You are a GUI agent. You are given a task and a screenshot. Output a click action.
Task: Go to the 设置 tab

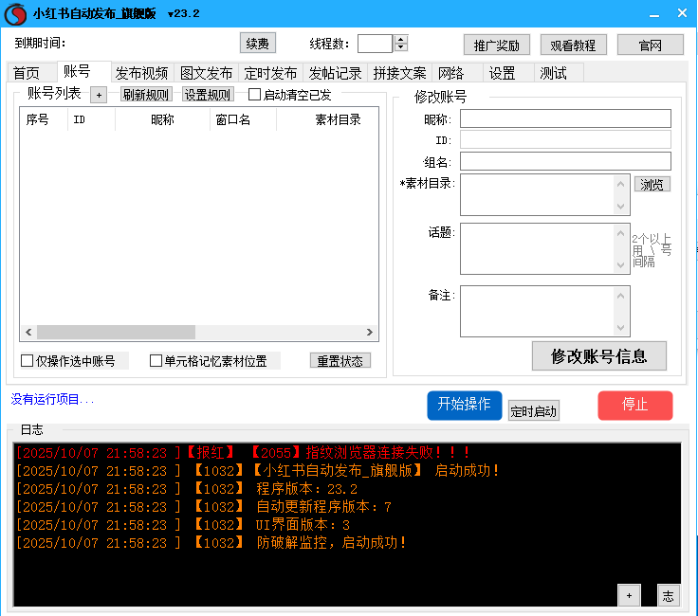click(x=502, y=73)
